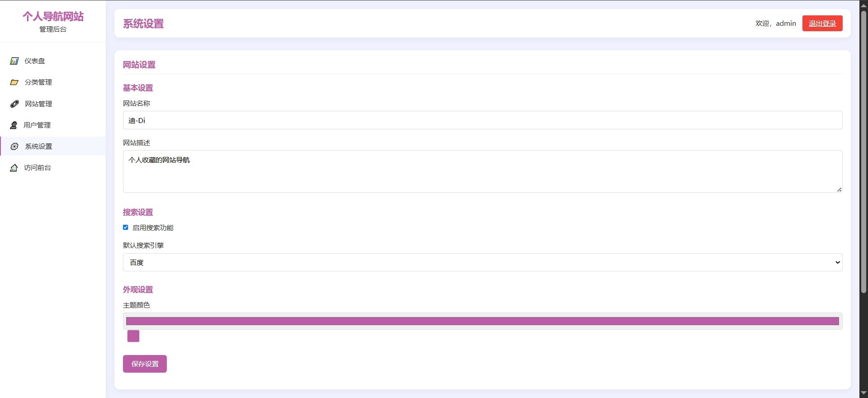Click the gear icon for system settings
The height and width of the screenshot is (398, 868).
pyautogui.click(x=14, y=147)
